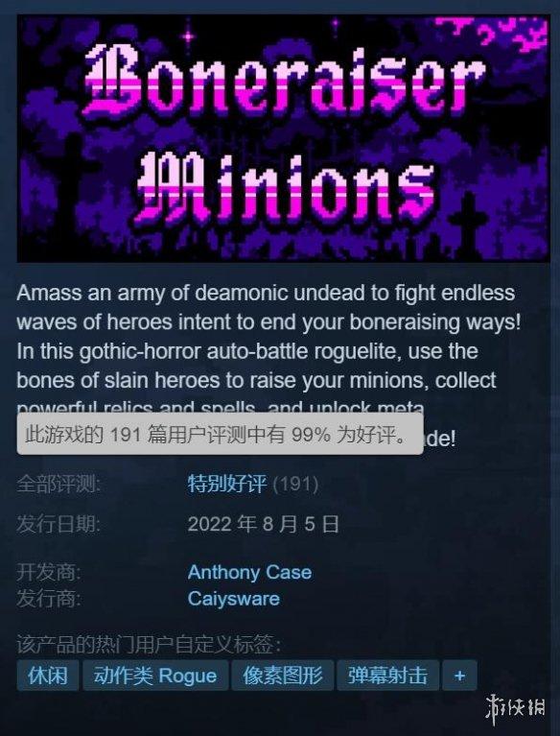Select the 像素图形 tag
This screenshot has width=560, height=736.
tap(282, 676)
